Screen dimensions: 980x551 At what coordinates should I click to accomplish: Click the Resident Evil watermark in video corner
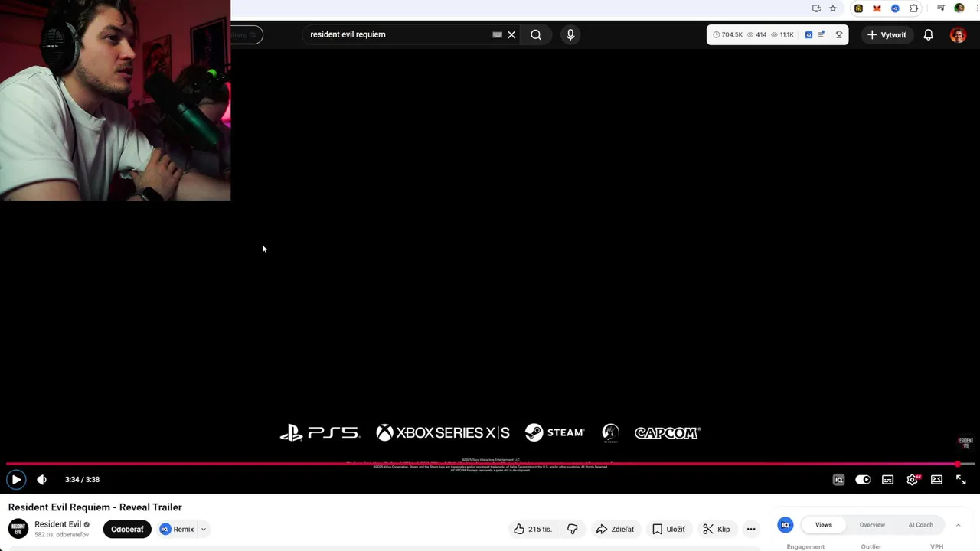click(x=965, y=442)
